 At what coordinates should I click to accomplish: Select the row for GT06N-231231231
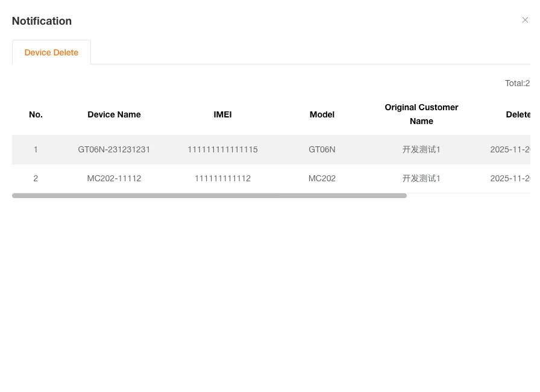tap(114, 149)
